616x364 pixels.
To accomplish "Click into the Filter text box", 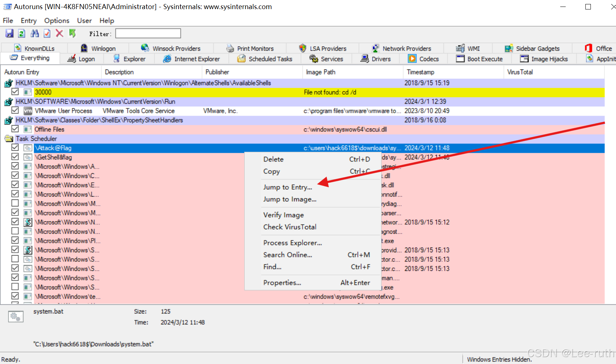I will 148,33.
